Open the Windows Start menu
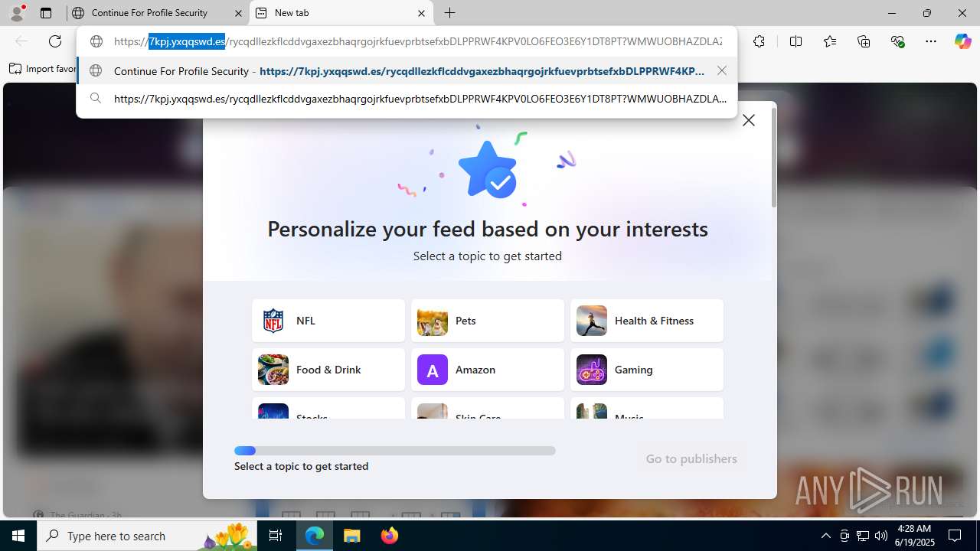 coord(18,536)
